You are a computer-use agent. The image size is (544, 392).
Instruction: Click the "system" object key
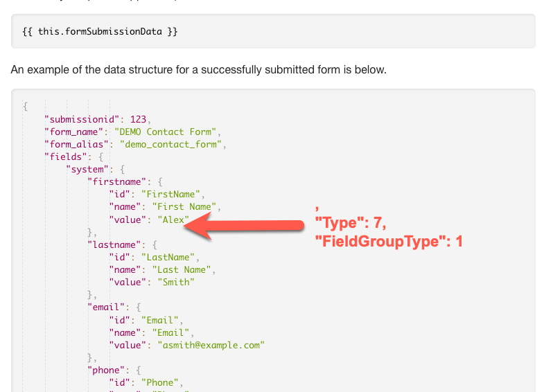tap(87, 170)
